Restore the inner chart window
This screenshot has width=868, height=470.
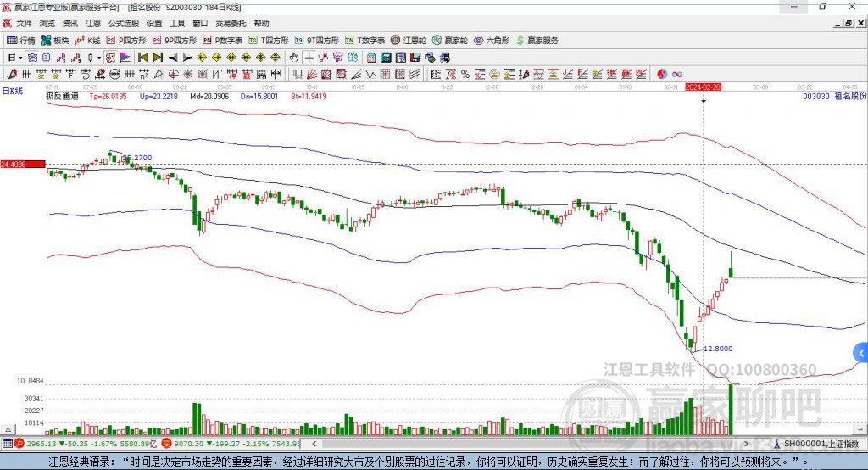[x=849, y=23]
